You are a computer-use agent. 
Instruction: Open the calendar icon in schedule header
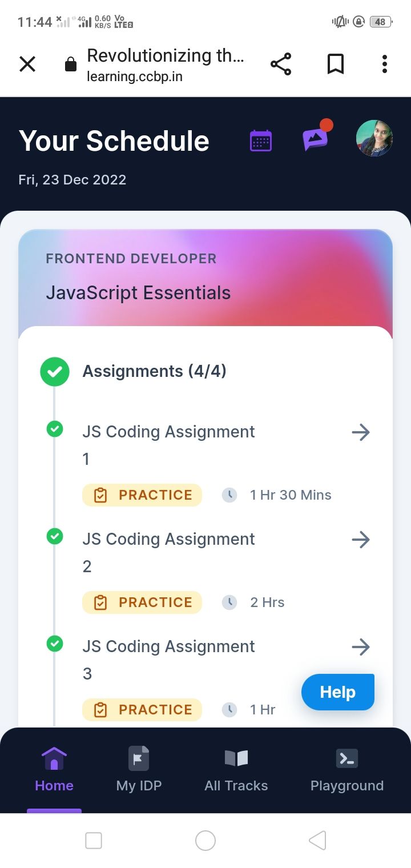click(x=261, y=140)
